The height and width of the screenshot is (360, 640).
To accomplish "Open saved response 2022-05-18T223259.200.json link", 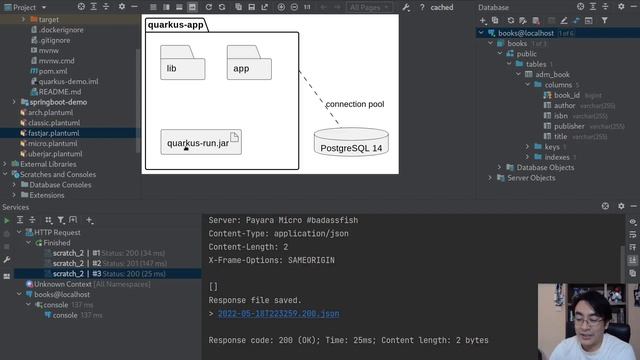I will [278, 313].
